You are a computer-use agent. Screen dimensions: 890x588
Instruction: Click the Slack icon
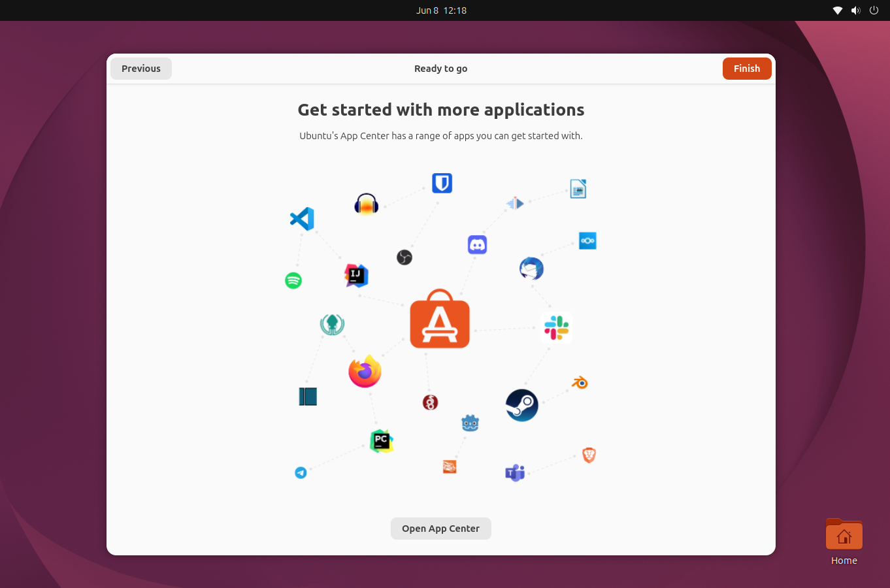point(557,328)
